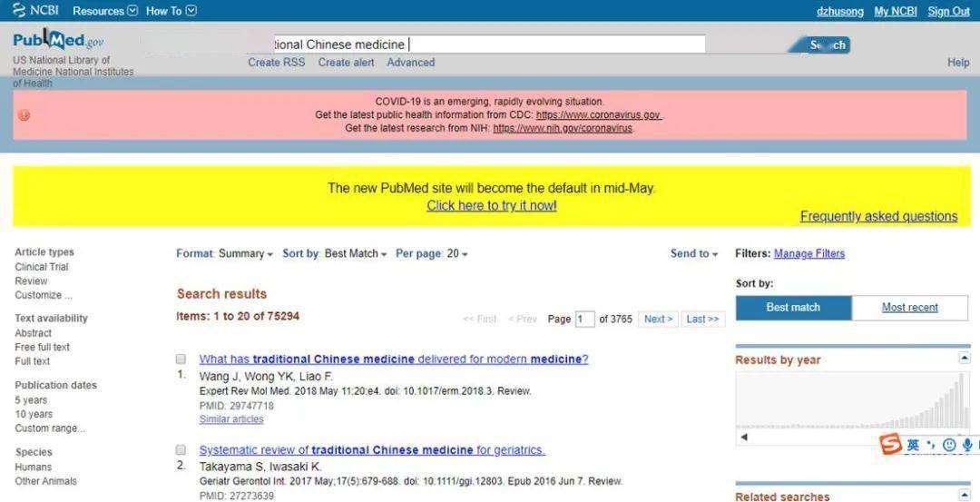Open the Sogou emoji smiley icon
This screenshot has height=502, width=980.
click(949, 445)
